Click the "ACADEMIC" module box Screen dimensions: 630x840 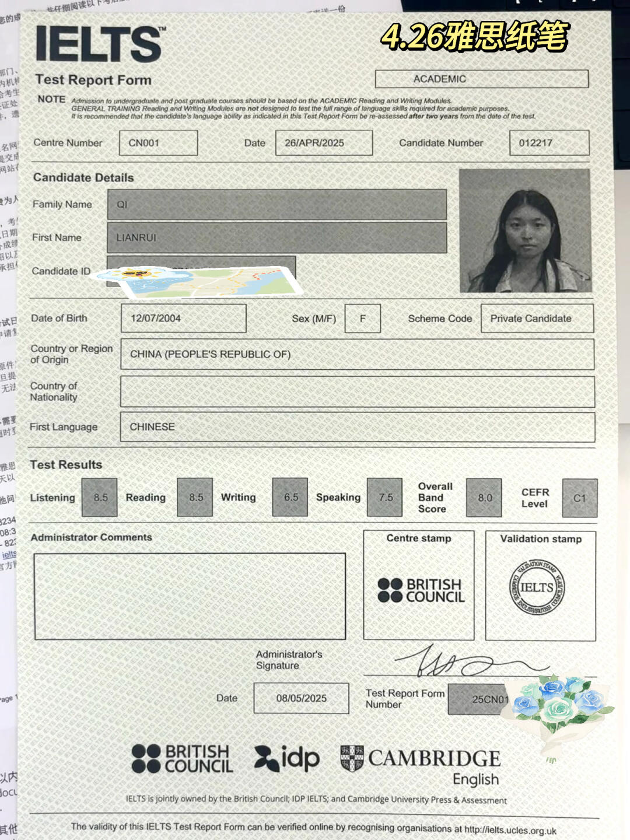pos(482,79)
